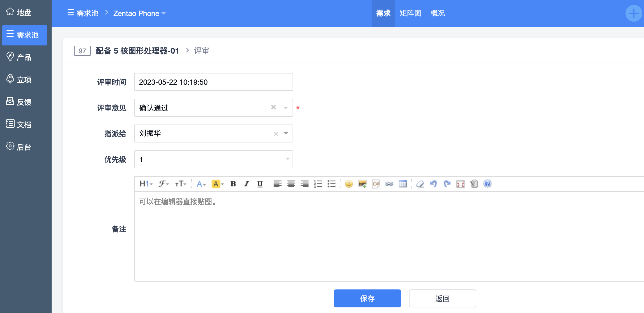The width and height of the screenshot is (644, 313).
Task: Click the 保存 button
Action: (x=367, y=298)
